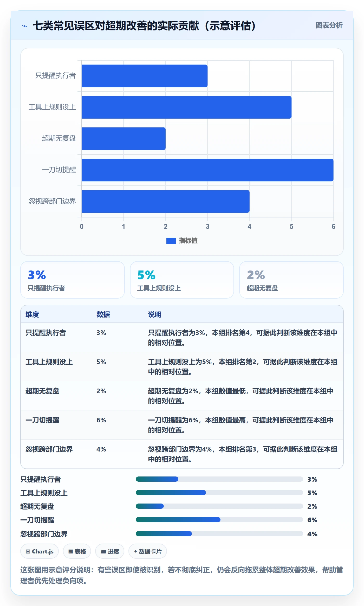Click description text for 一刀切提醒 row
Screen dimensions: 364x606
click(241, 425)
